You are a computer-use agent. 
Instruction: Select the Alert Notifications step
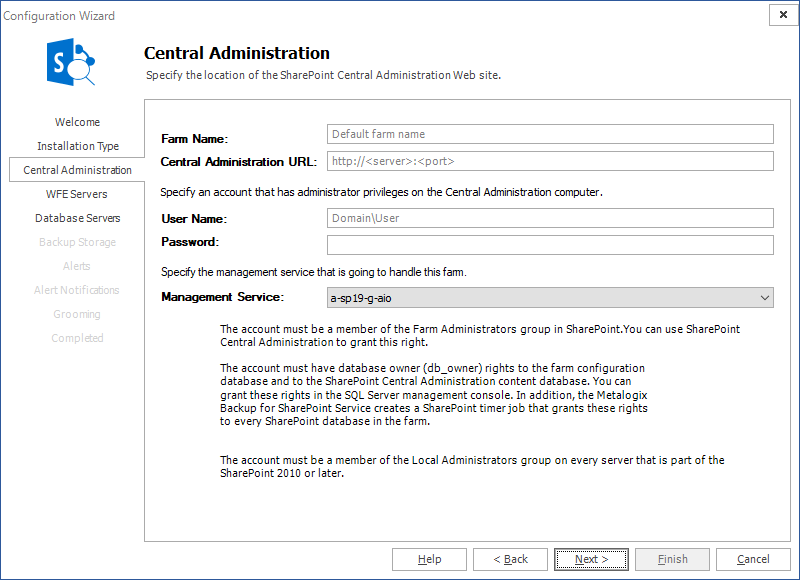[x=77, y=290]
